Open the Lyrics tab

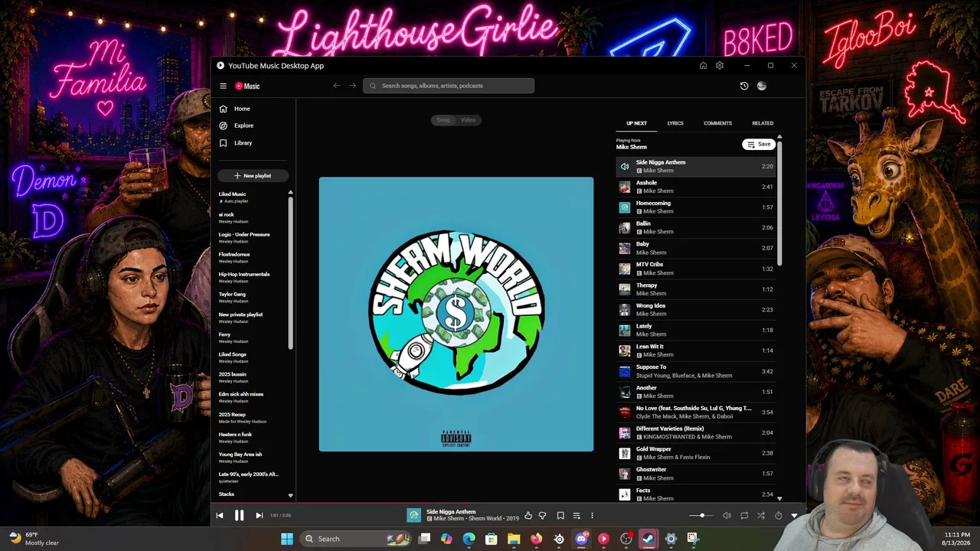(x=675, y=123)
